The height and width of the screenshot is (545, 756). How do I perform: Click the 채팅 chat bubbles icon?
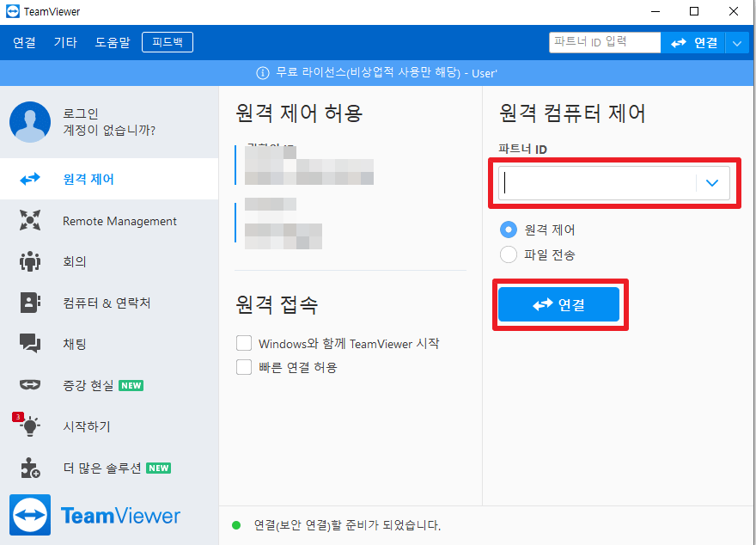[x=30, y=343]
